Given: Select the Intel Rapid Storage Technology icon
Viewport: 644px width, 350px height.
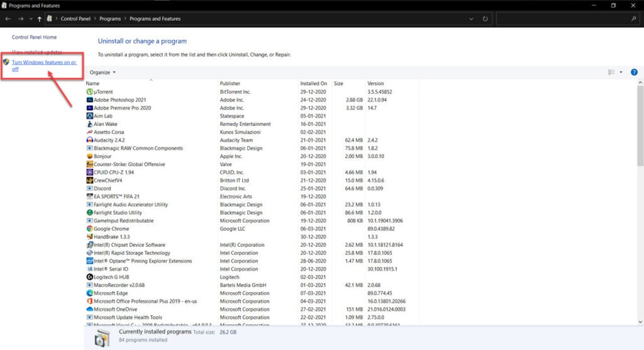Looking at the screenshot, I should (89, 253).
